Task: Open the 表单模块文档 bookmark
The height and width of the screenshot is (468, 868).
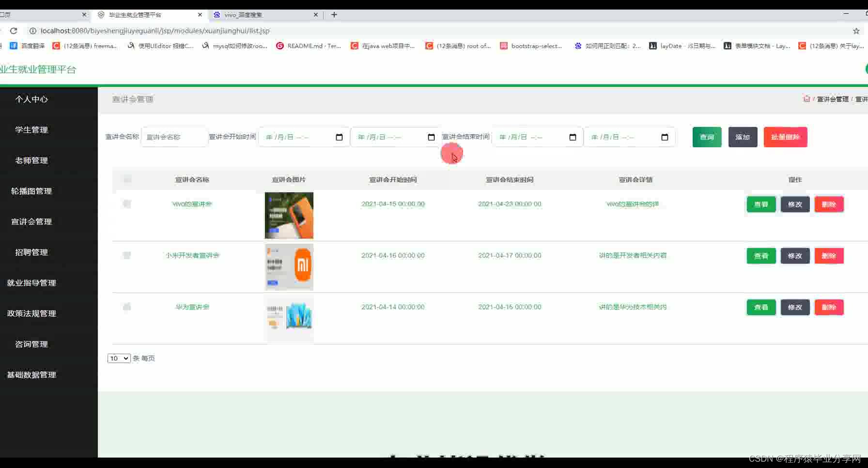Action: (757, 46)
